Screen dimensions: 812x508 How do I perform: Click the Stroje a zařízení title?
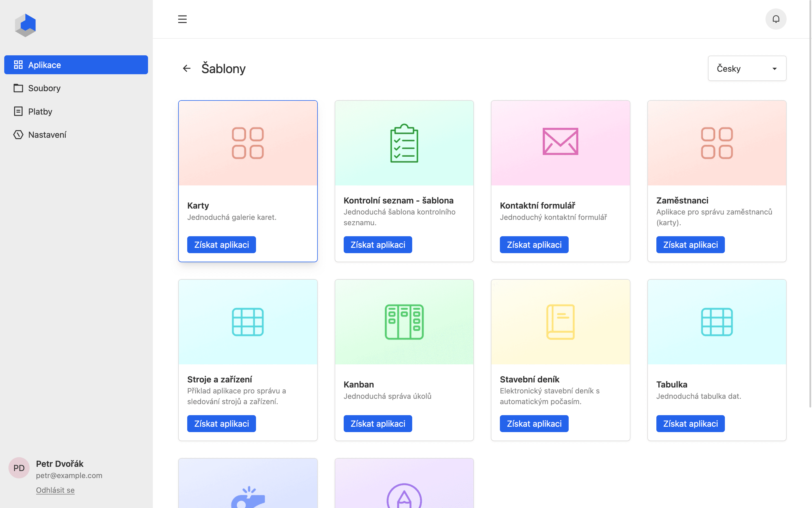(x=219, y=379)
